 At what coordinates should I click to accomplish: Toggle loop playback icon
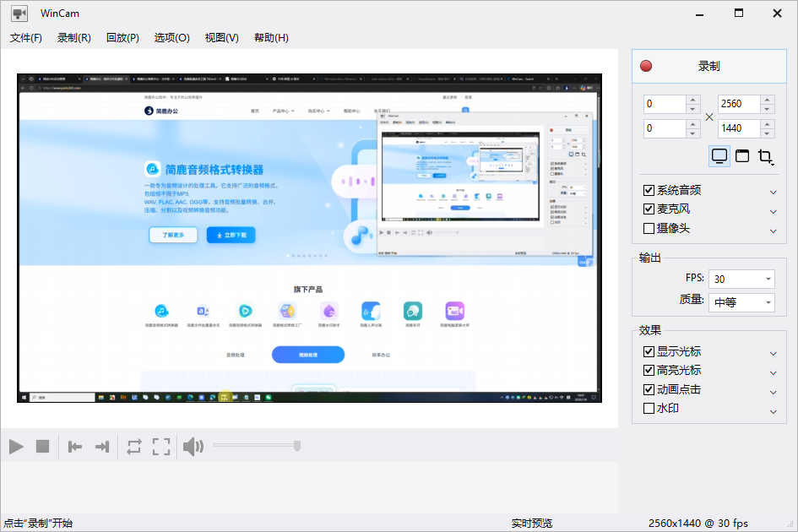click(134, 447)
